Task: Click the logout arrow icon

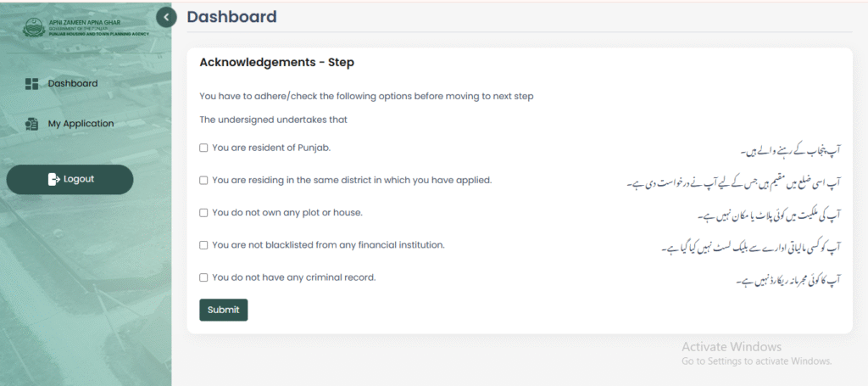Action: point(53,179)
